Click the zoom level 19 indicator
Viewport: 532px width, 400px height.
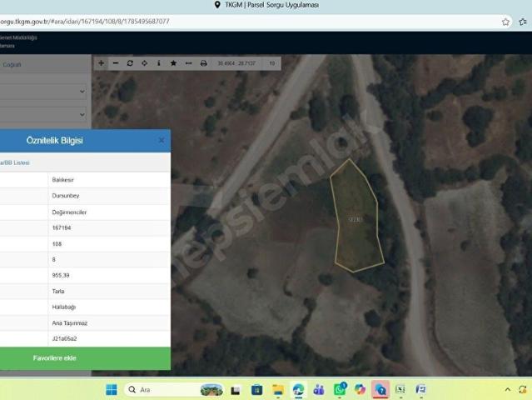[x=272, y=63]
